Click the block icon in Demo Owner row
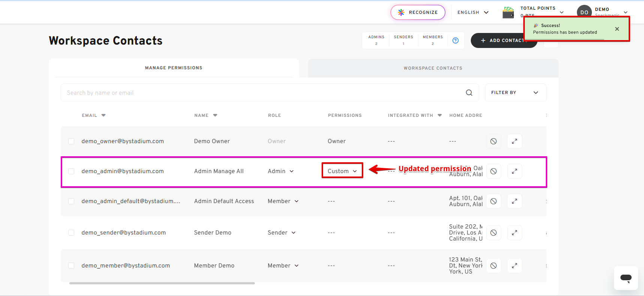 [493, 141]
